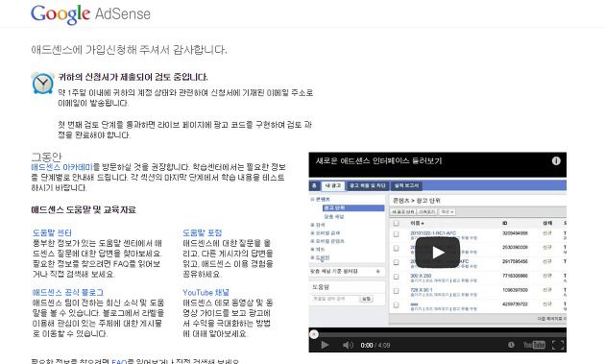Click the video seek bar handle
This screenshot has height=364, width=605.
(314, 334)
